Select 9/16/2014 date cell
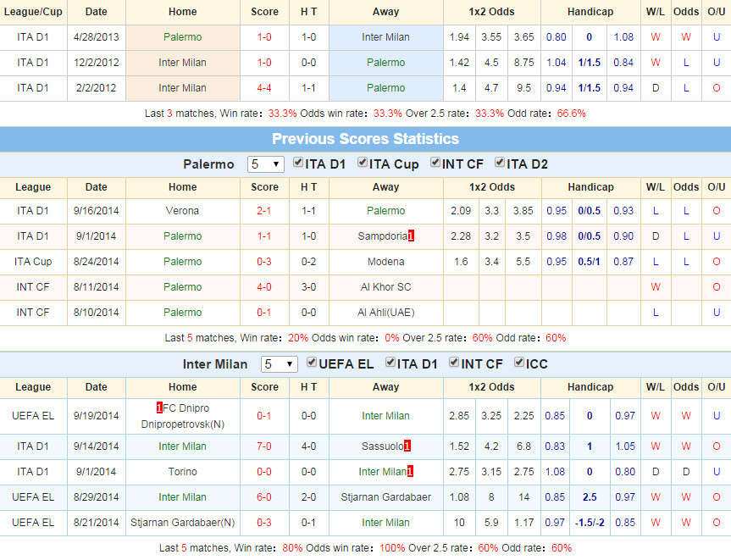731x560 pixels. pyautogui.click(x=96, y=211)
